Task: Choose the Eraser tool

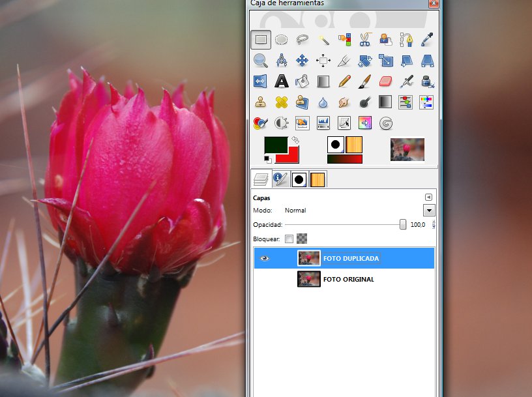Action: 385,81
